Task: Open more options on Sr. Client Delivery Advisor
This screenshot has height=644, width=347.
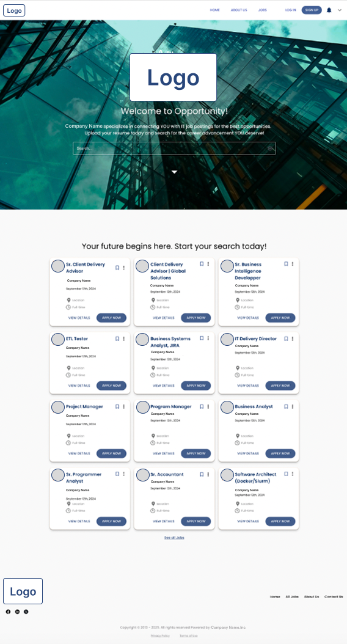Action: [x=123, y=268]
